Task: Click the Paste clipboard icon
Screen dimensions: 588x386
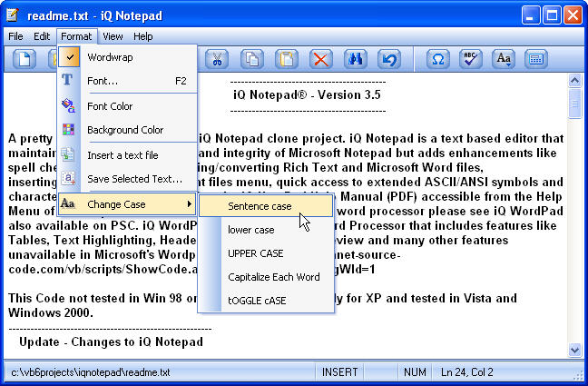Action: tap(286, 60)
